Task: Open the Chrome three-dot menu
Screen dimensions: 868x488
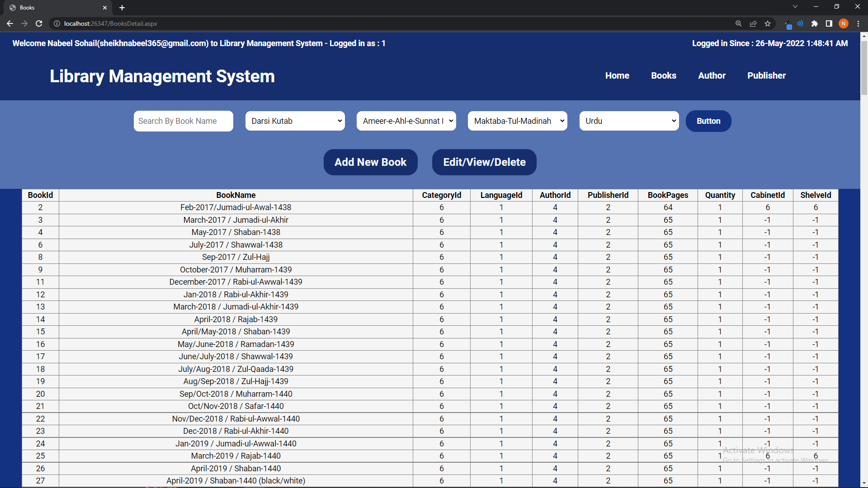Action: coord(858,23)
